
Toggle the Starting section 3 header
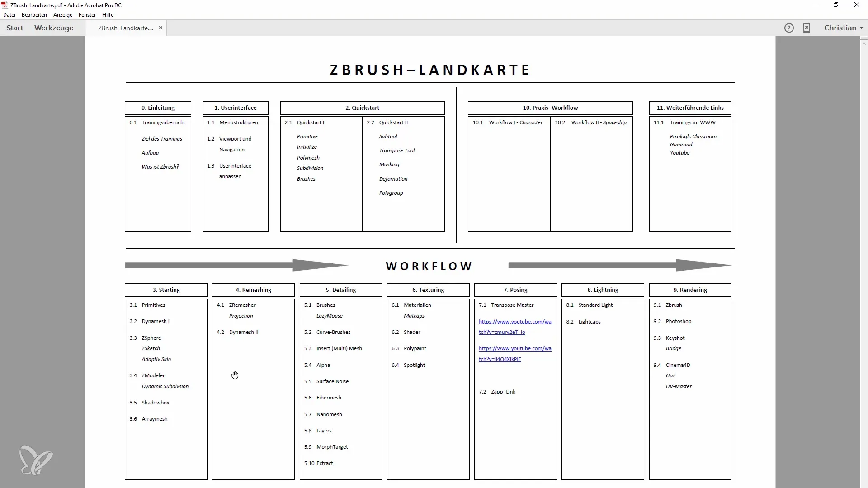(x=166, y=290)
